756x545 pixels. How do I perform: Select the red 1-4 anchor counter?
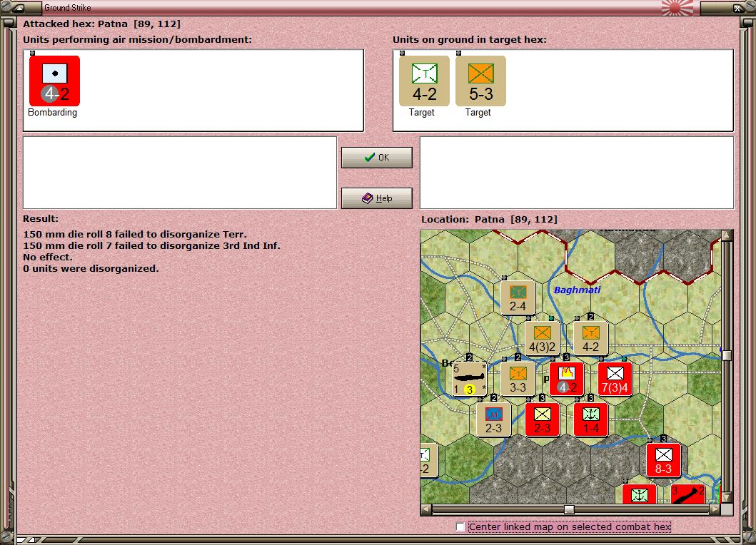590,419
